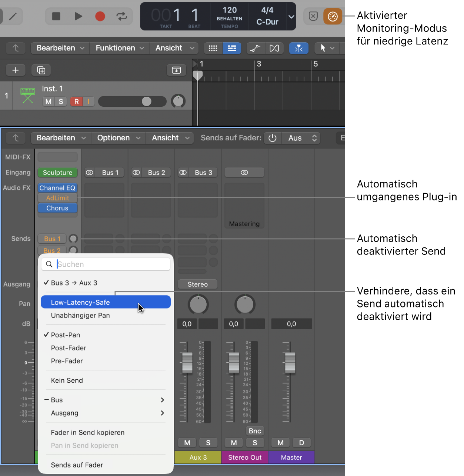Switch to the grid view icon
The image size is (464, 476).
[x=213, y=48]
